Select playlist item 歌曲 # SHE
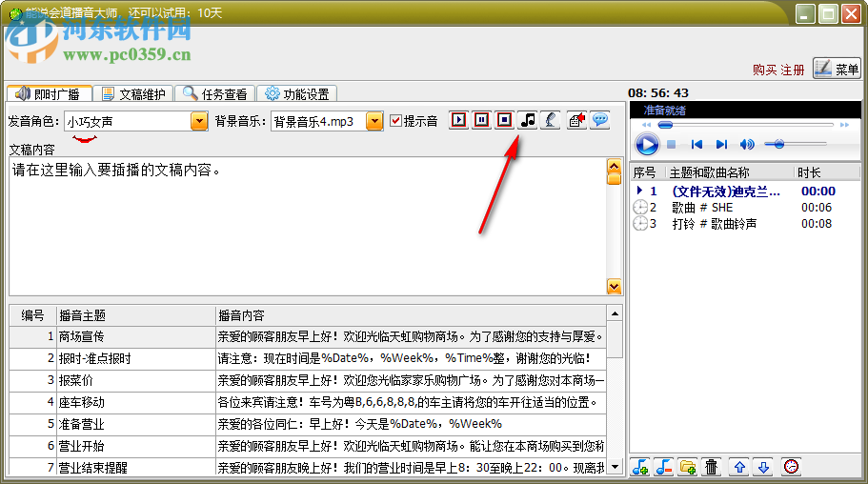 point(745,208)
